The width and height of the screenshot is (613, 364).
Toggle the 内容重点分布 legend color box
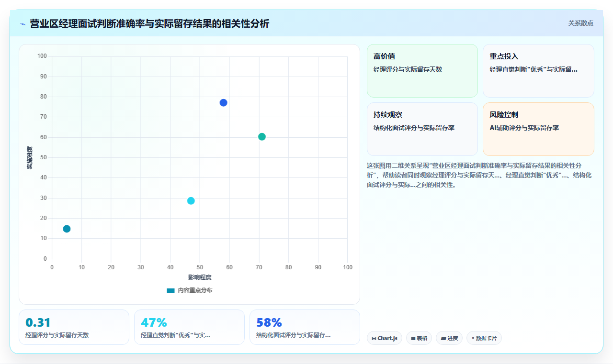pos(170,290)
